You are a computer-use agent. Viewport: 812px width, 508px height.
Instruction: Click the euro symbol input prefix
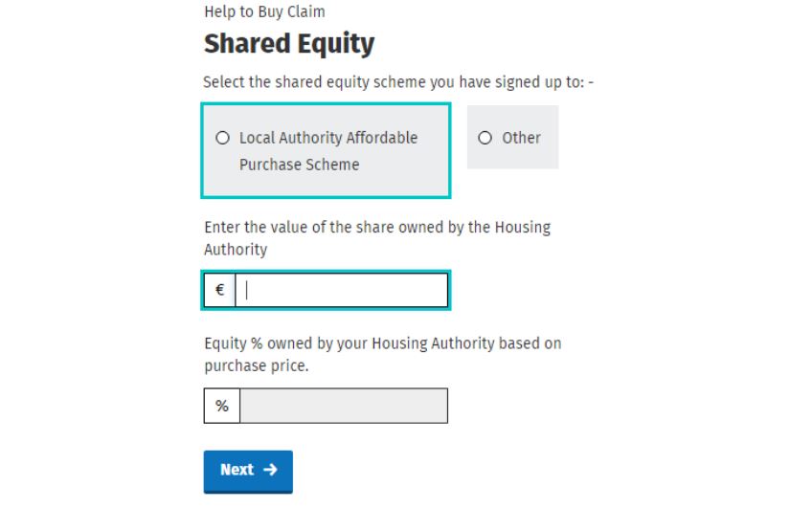(x=219, y=291)
